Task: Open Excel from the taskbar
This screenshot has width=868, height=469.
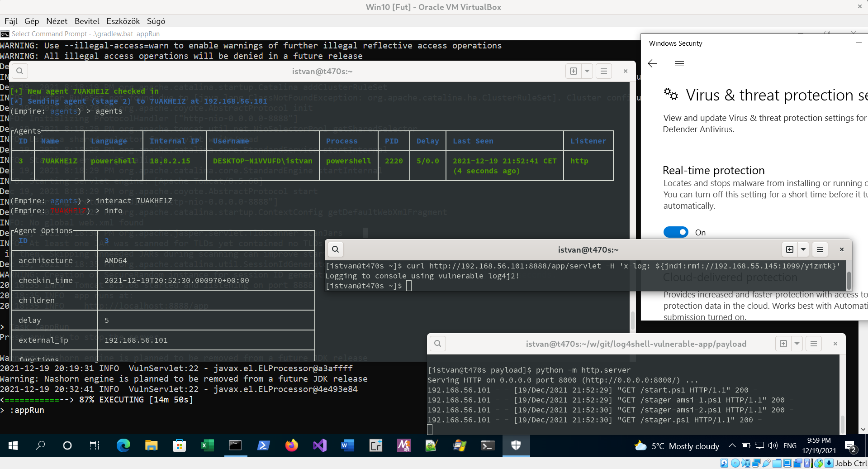Action: click(207, 446)
